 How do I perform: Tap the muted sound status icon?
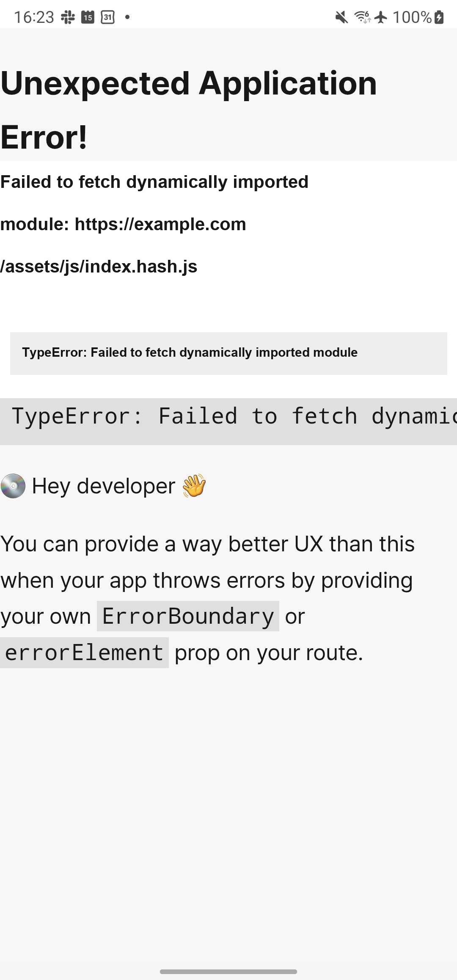[x=341, y=17]
